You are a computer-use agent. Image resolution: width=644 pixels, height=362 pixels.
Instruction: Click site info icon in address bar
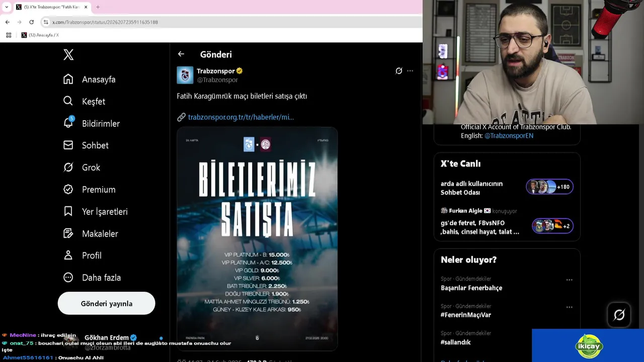(46, 22)
